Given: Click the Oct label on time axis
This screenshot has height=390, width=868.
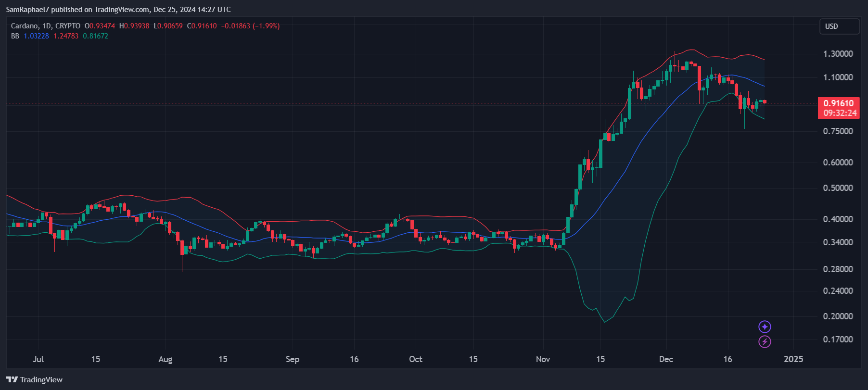Looking at the screenshot, I should coord(415,359).
